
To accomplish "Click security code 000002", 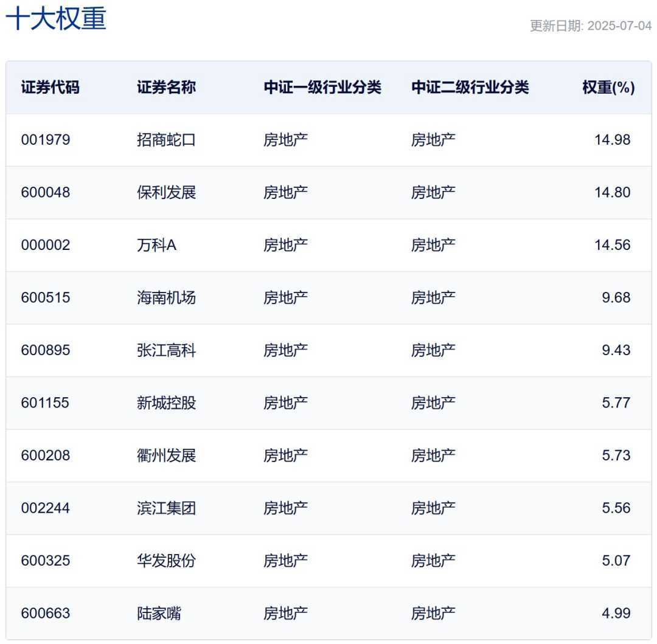I will pyautogui.click(x=46, y=245).
